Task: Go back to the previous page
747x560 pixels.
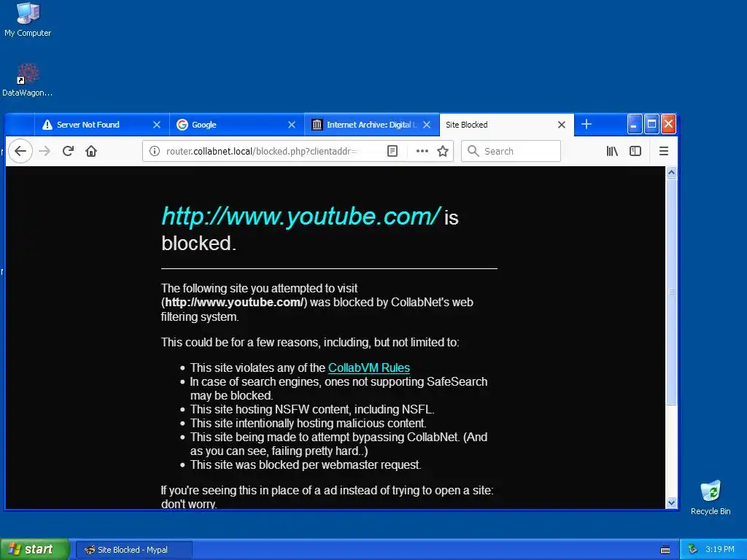Action: [20, 151]
